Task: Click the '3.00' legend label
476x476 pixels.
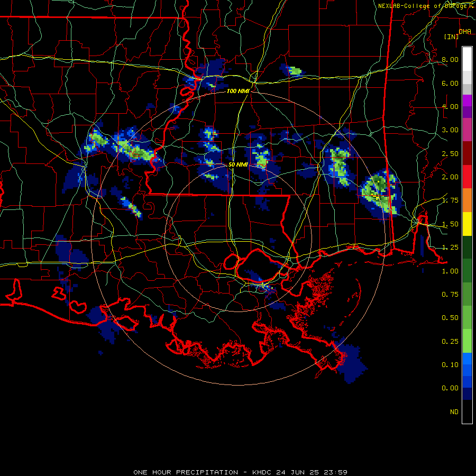Action: pyautogui.click(x=450, y=130)
